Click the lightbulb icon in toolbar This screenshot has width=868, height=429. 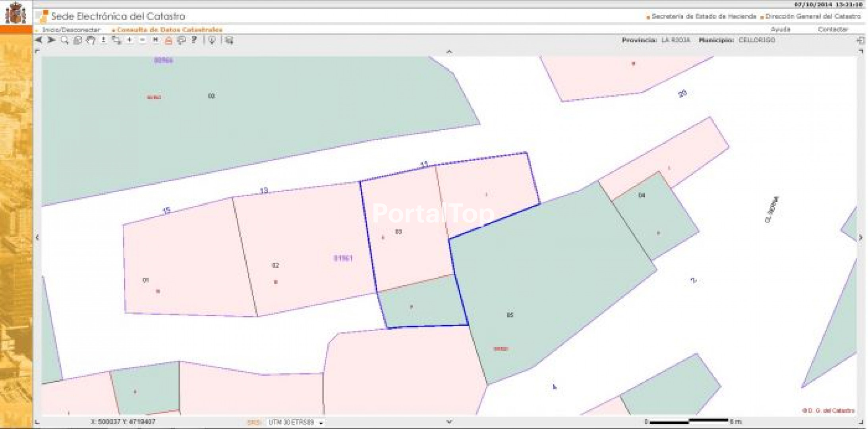pyautogui.click(x=212, y=40)
